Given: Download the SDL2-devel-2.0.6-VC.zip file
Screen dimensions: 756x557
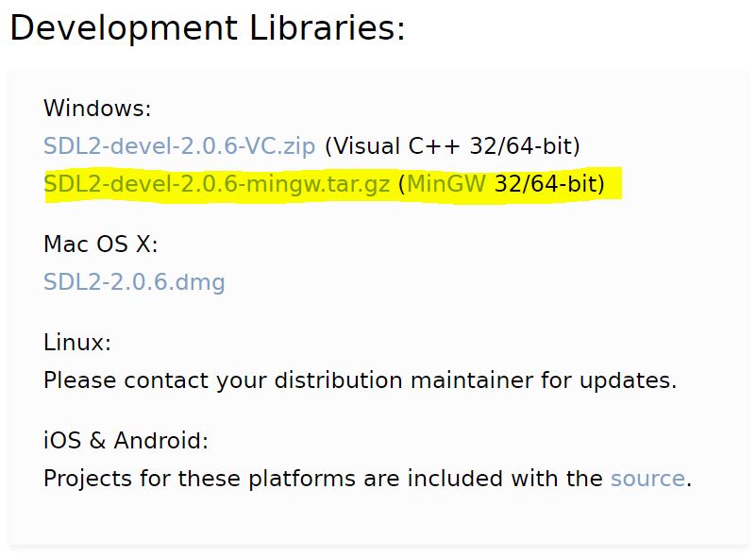Looking at the screenshot, I should (x=179, y=146).
